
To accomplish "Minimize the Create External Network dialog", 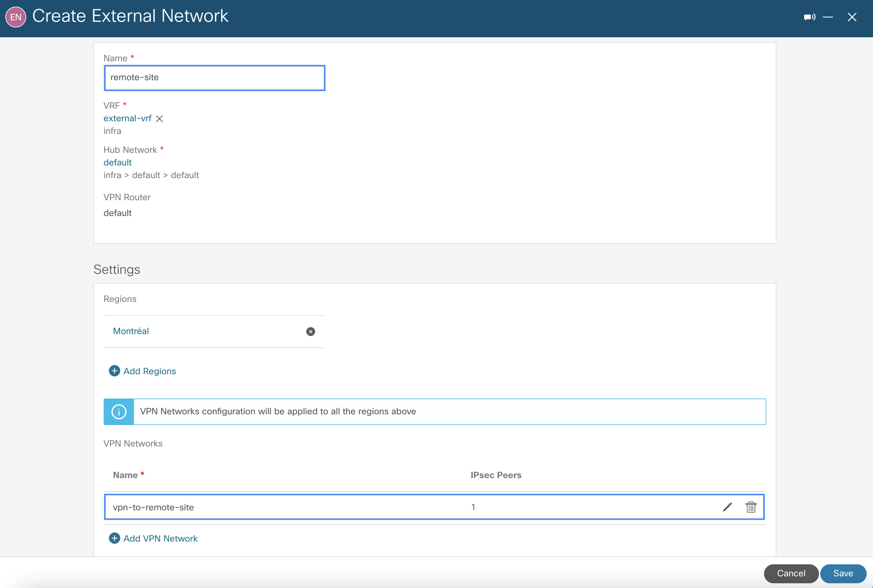I will (x=828, y=17).
